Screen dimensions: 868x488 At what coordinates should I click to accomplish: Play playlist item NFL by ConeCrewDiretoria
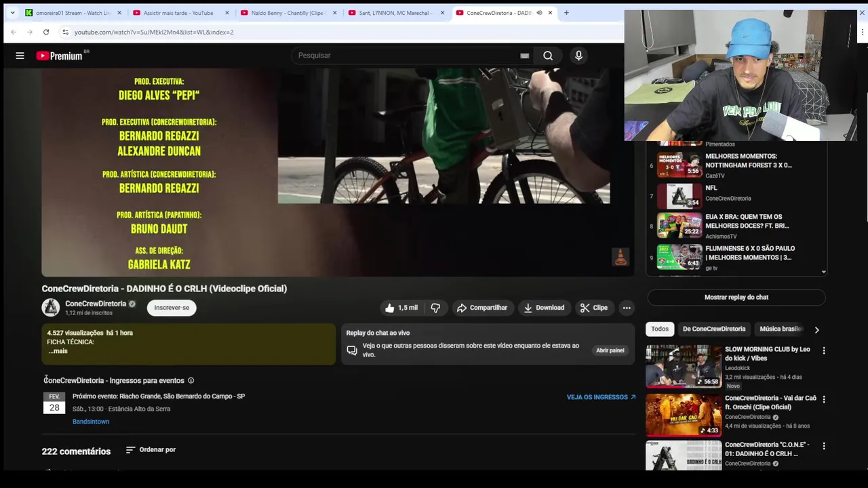(x=736, y=196)
